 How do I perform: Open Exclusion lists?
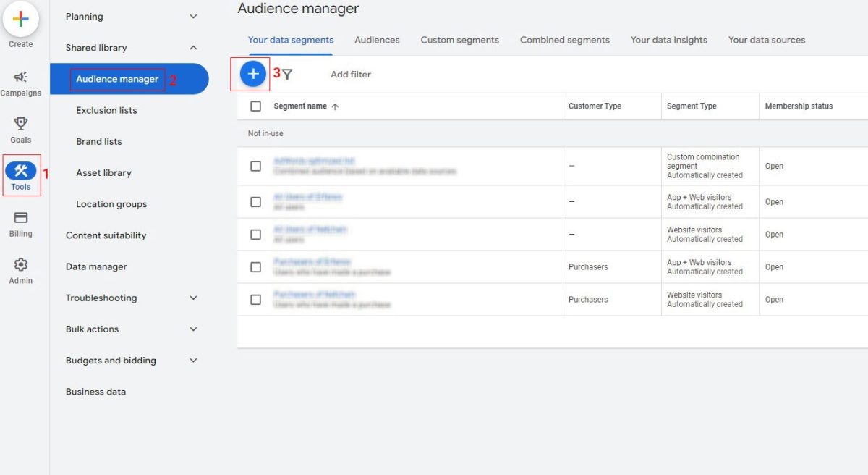106,110
